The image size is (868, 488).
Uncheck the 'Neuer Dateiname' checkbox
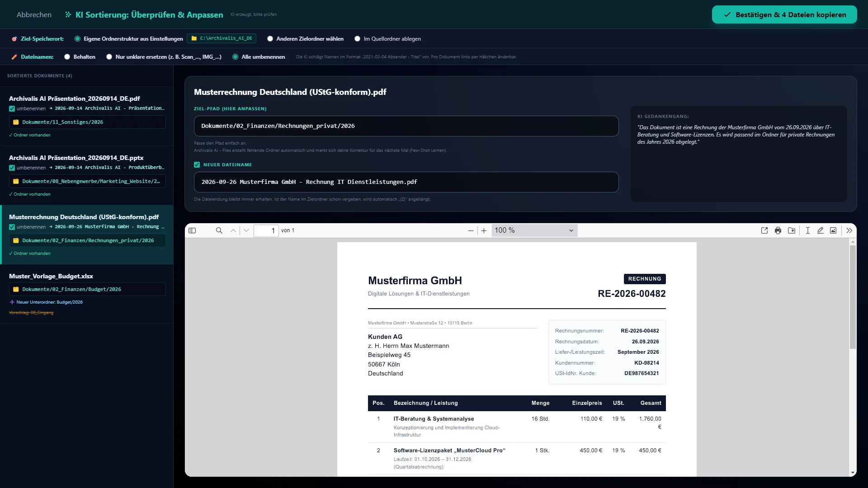[197, 165]
